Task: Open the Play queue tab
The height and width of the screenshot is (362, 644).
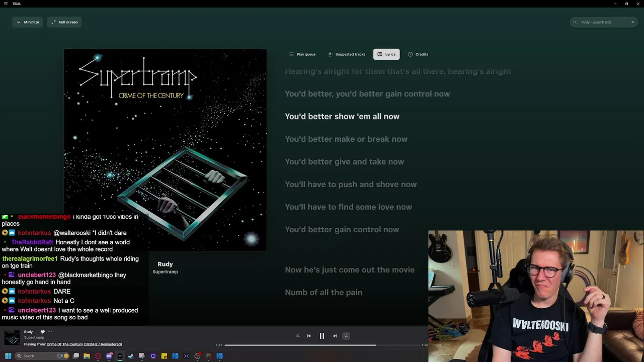Action: pos(302,54)
